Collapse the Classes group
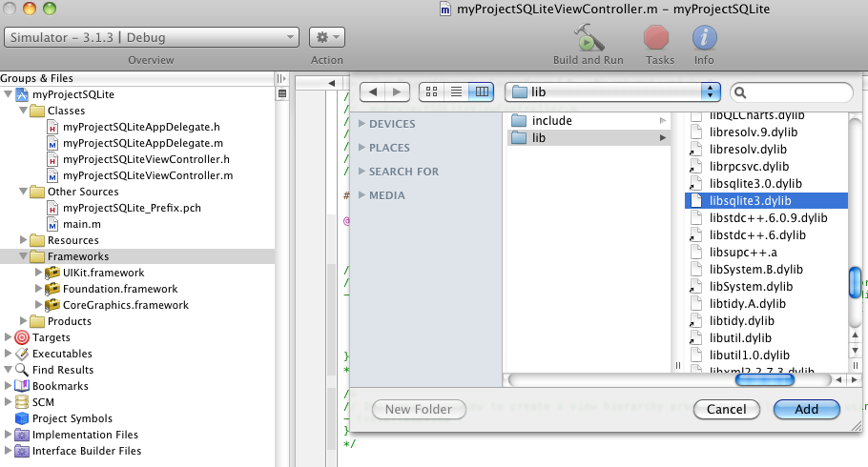Viewport: 868px width, 467px height. click(x=23, y=111)
